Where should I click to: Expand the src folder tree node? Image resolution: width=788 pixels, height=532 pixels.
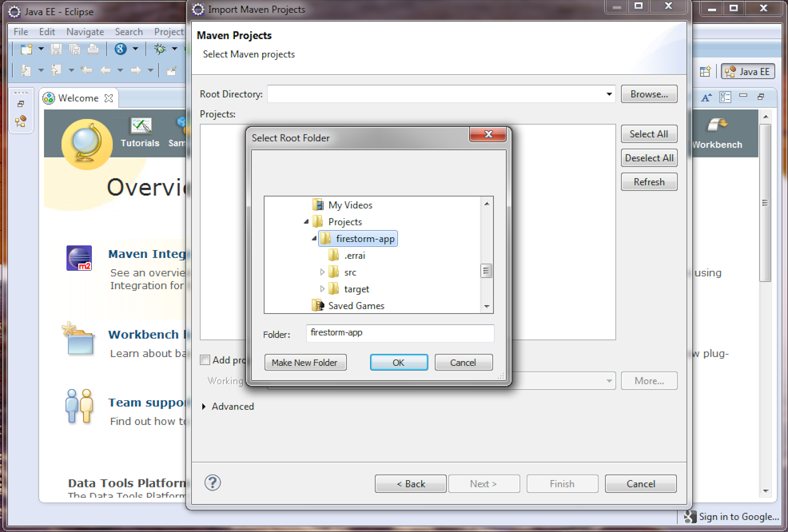coord(322,272)
